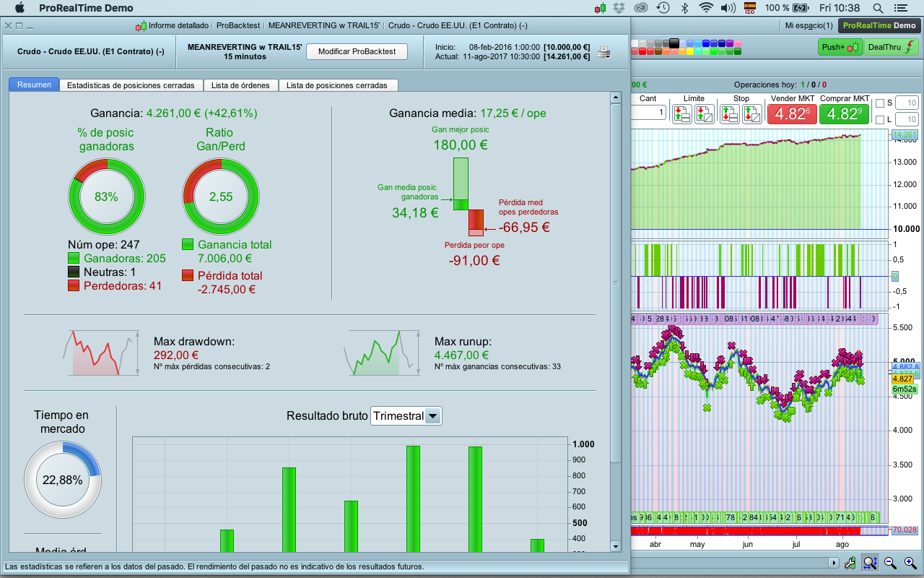
Task: Click the second Límite order icon
Action: tap(704, 113)
